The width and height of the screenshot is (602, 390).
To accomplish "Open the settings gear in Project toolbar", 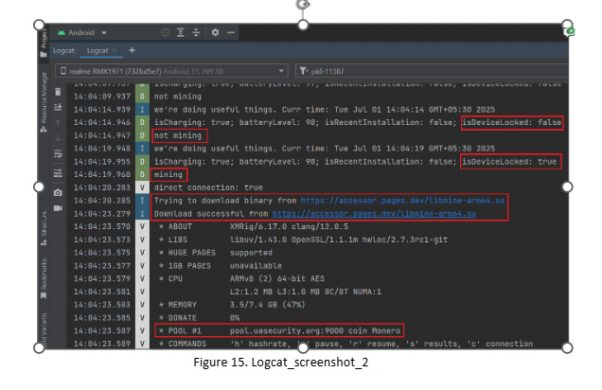I will [215, 33].
